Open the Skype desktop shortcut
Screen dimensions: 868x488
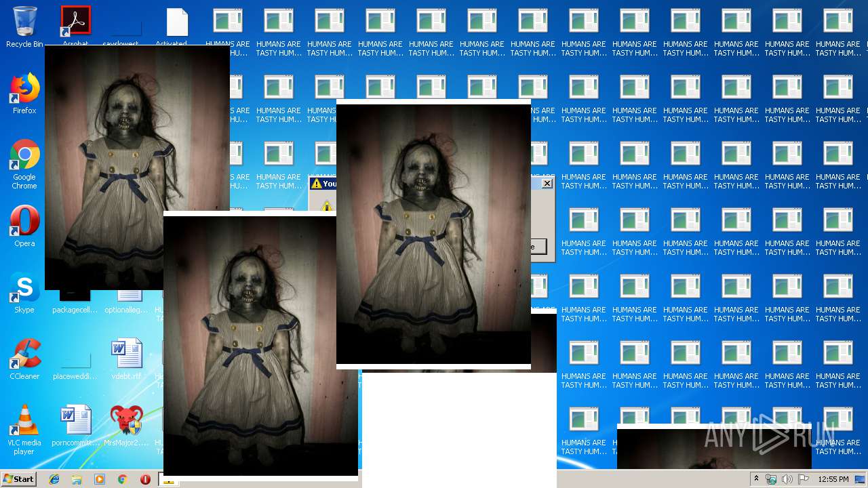24,293
